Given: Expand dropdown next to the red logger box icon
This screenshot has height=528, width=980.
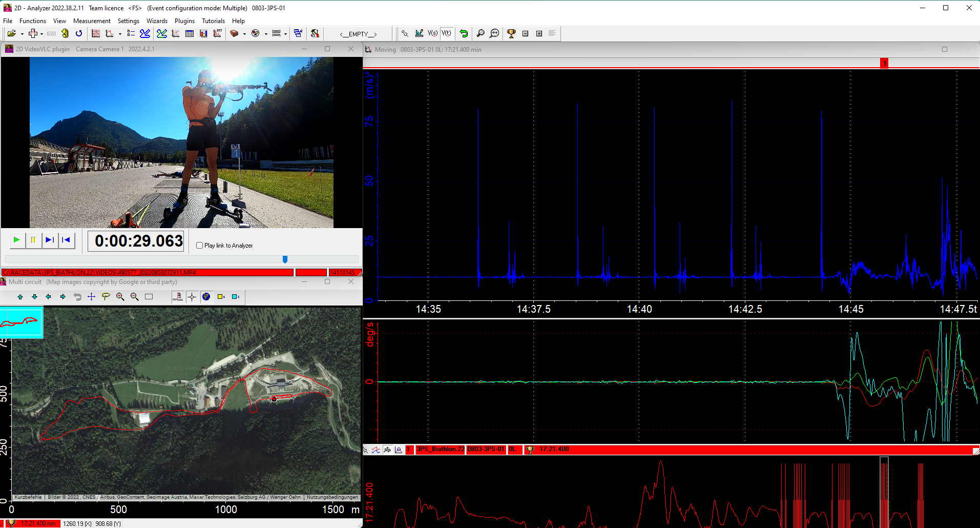Looking at the screenshot, I should click(x=244, y=34).
